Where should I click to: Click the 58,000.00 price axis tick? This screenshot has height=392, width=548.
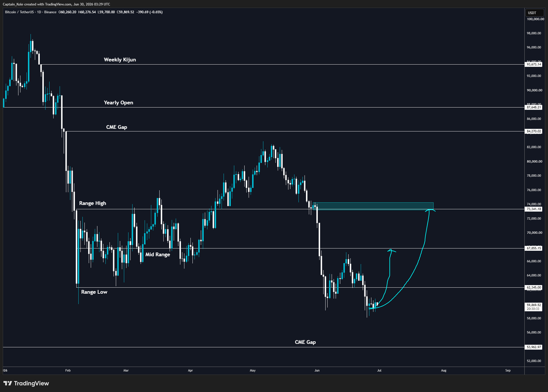533,318
